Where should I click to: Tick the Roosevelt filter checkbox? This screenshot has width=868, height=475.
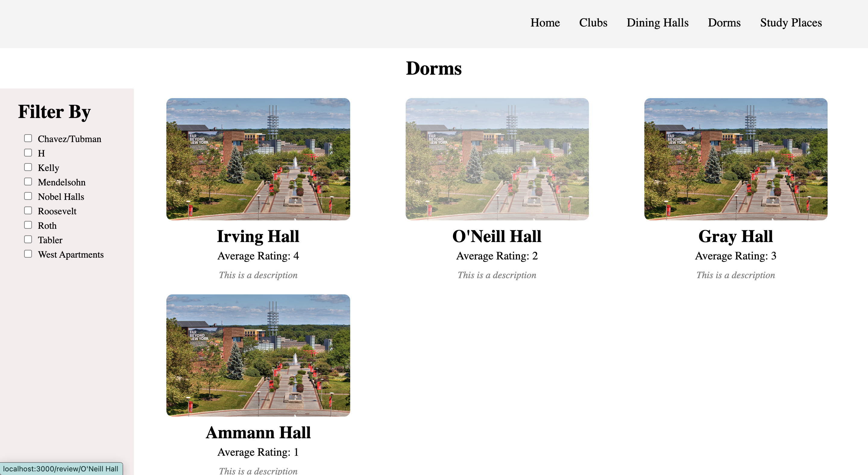[28, 211]
